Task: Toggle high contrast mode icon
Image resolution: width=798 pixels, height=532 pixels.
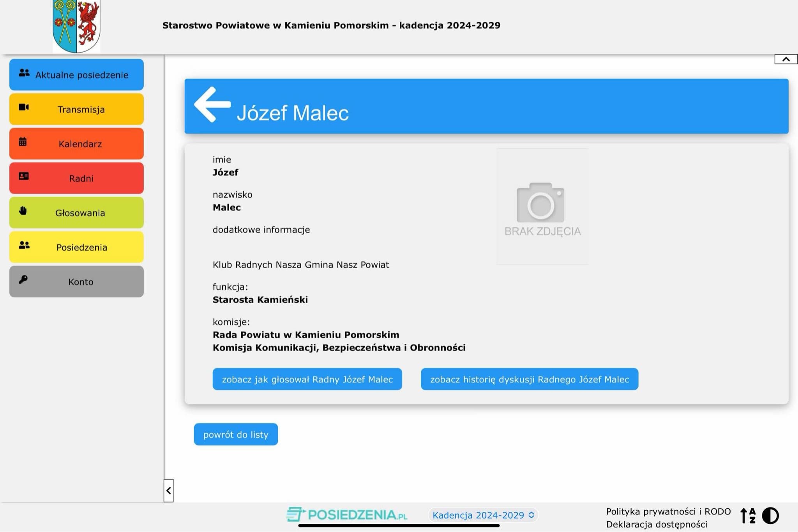Action: (x=770, y=516)
